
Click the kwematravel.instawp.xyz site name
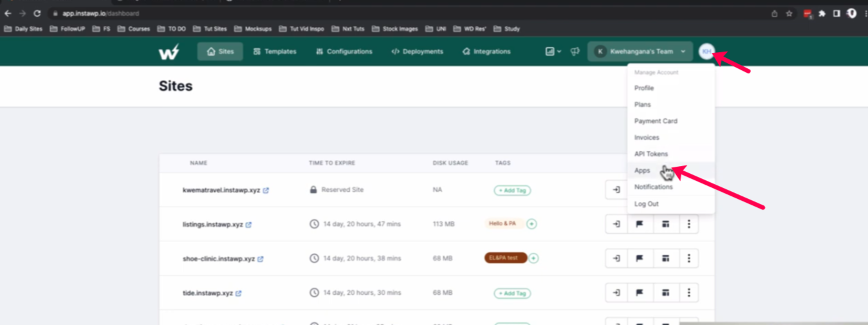coord(221,190)
